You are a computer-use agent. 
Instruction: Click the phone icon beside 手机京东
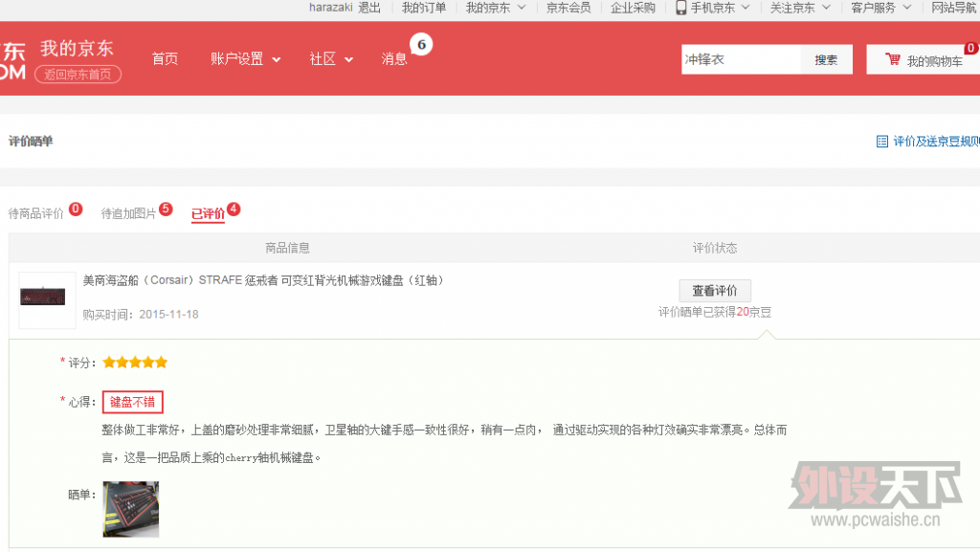click(681, 8)
